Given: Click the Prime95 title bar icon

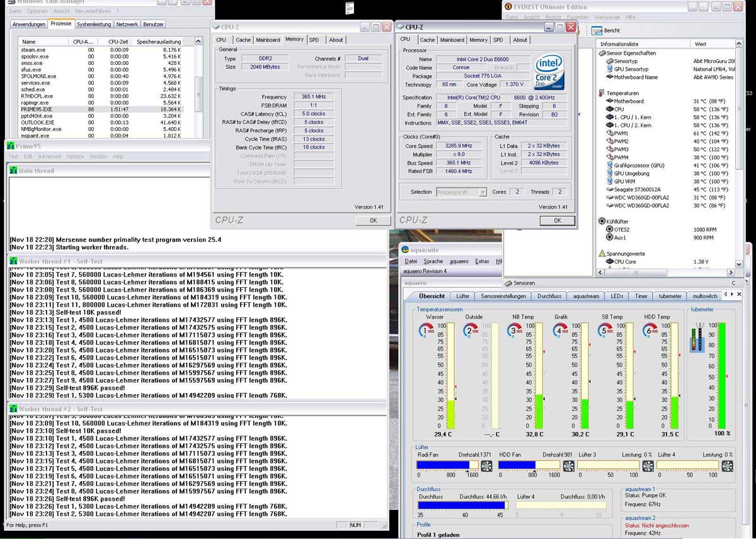Looking at the screenshot, I should click(10, 146).
